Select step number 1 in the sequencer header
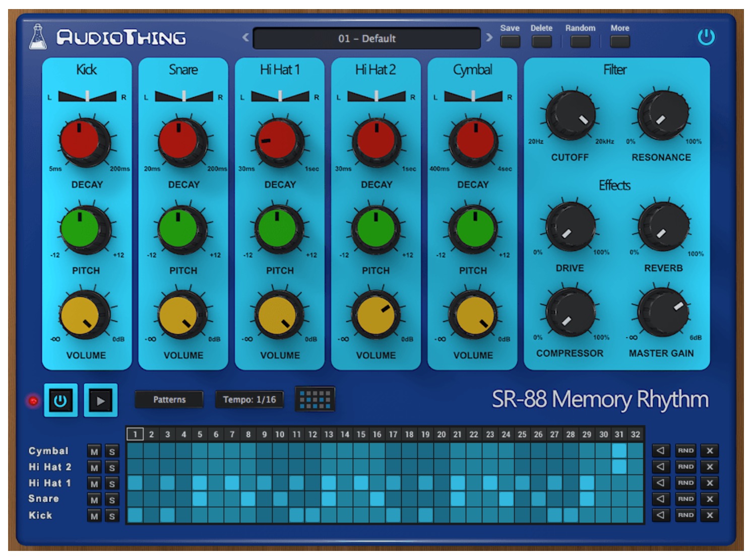The height and width of the screenshot is (560, 752). pyautogui.click(x=135, y=434)
